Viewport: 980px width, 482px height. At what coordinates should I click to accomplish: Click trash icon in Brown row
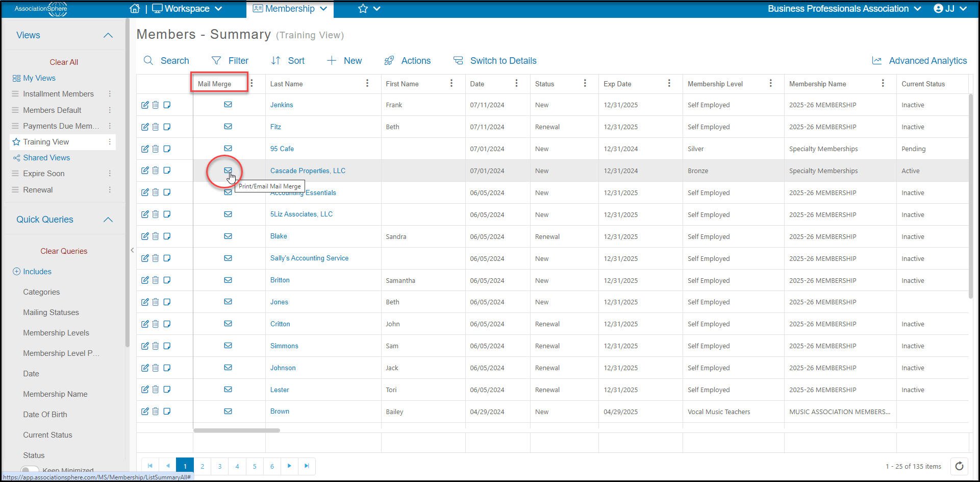(x=156, y=411)
